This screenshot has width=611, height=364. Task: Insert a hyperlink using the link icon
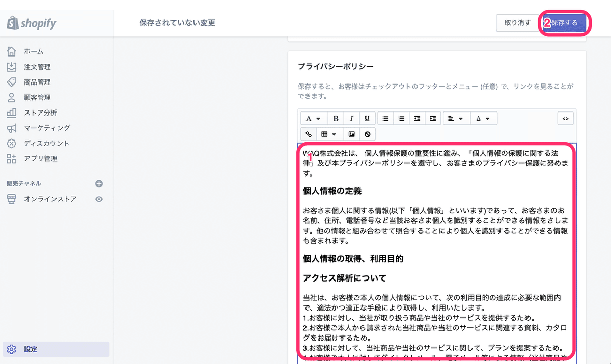click(x=308, y=134)
